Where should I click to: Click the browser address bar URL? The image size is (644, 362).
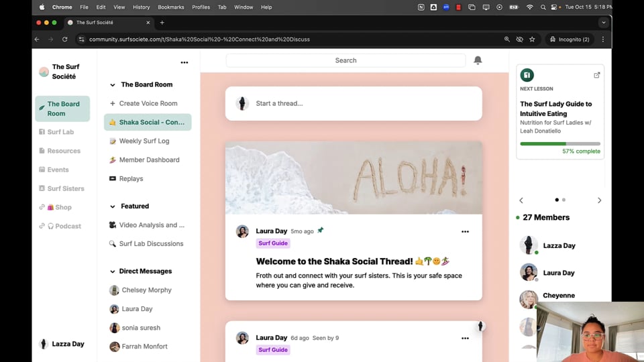click(x=199, y=40)
